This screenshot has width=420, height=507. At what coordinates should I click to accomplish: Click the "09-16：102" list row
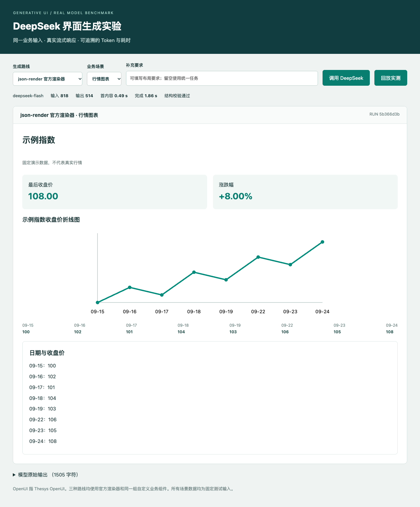[43, 377]
